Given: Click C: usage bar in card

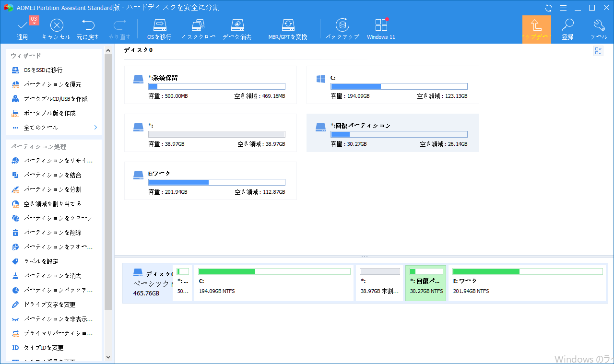Looking at the screenshot, I should (x=399, y=86).
